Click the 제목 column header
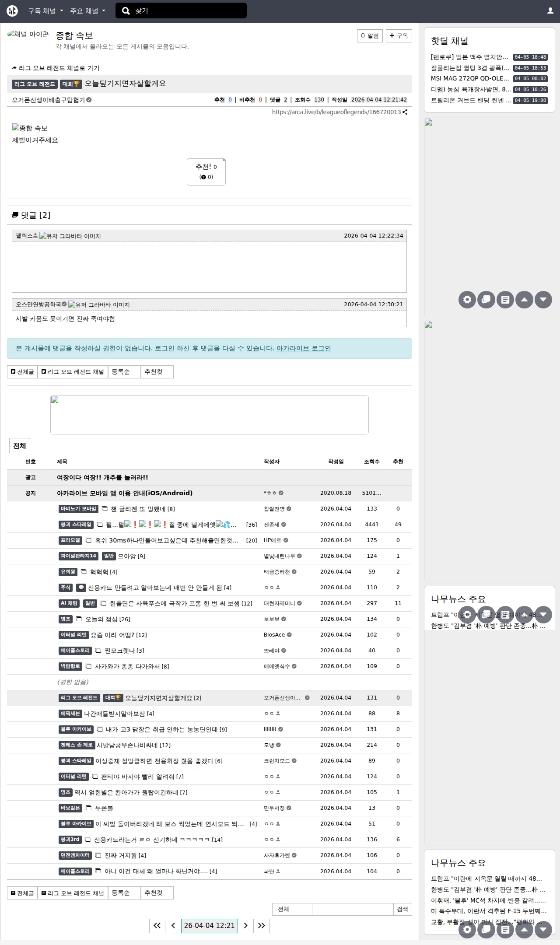 [62, 462]
